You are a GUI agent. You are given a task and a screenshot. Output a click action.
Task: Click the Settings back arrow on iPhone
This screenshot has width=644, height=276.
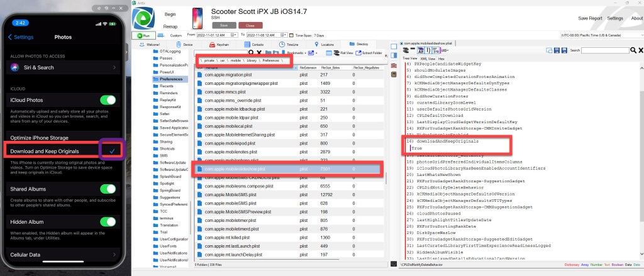click(11, 37)
